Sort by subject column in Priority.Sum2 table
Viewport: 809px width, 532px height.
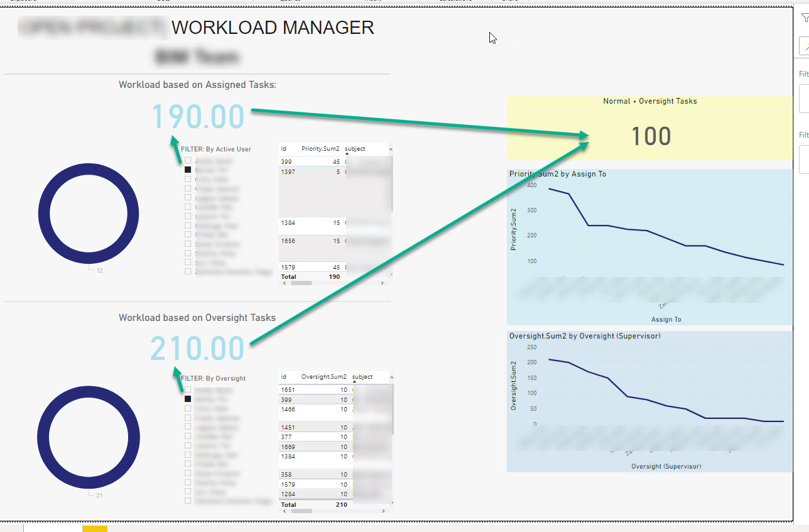pos(355,149)
